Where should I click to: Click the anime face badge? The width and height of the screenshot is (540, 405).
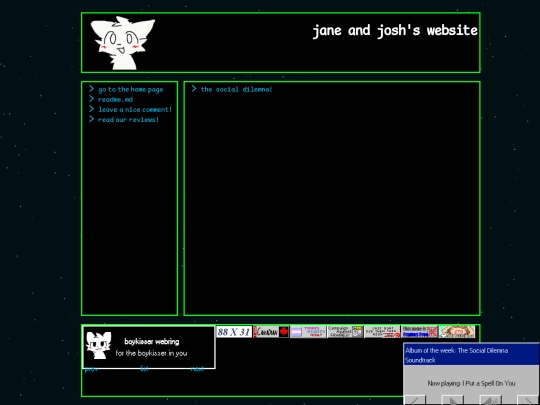(x=457, y=332)
